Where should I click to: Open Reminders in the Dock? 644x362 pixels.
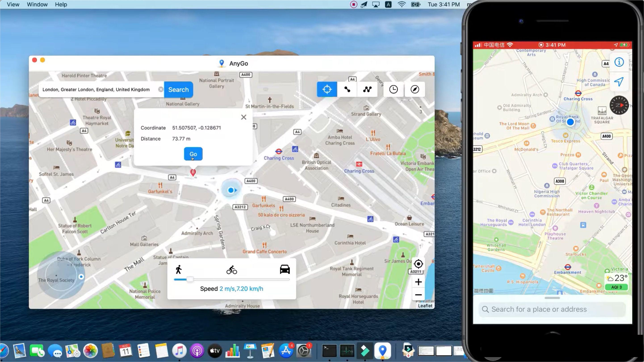pos(144,351)
